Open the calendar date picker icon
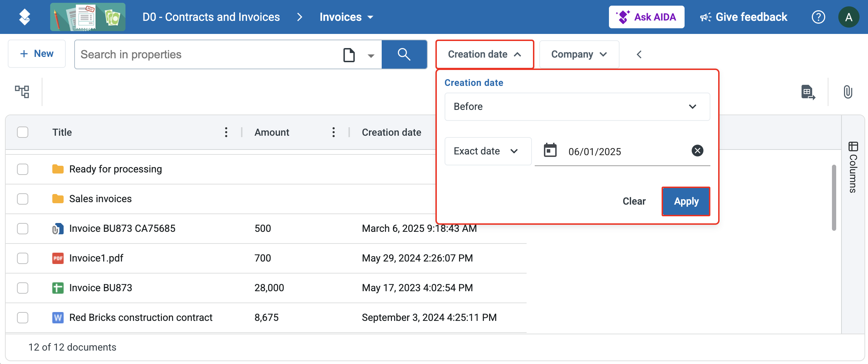The width and height of the screenshot is (868, 364). pyautogui.click(x=550, y=151)
